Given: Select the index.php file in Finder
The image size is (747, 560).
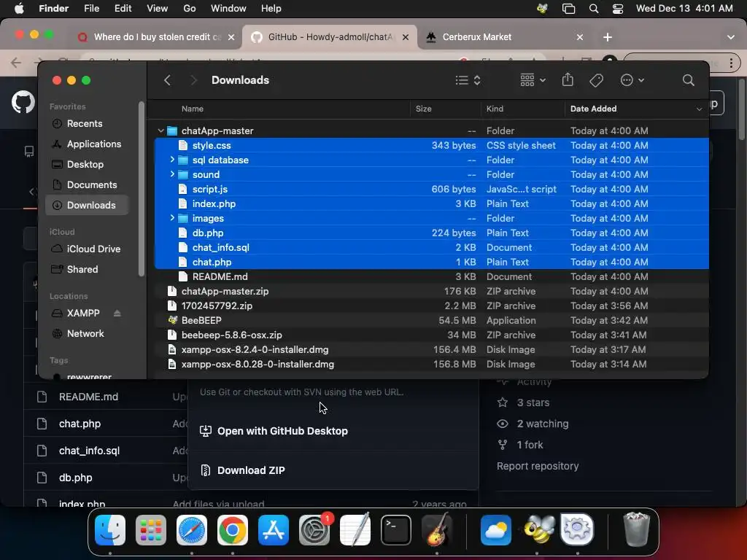Looking at the screenshot, I should [432, 204].
